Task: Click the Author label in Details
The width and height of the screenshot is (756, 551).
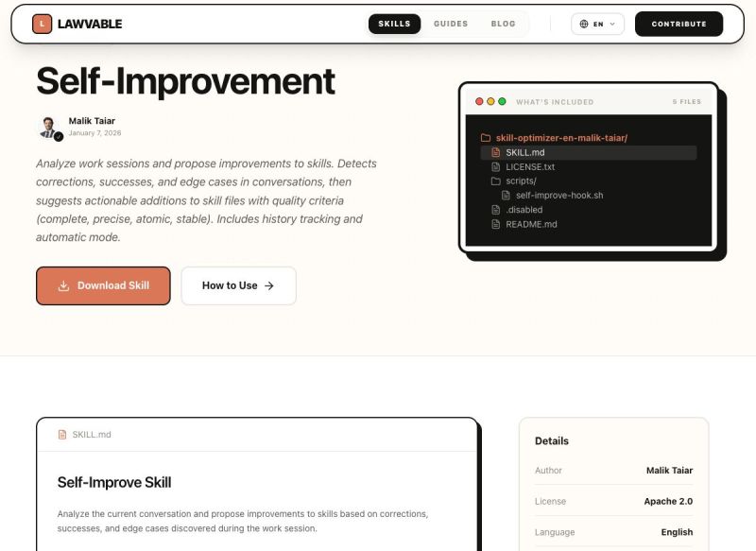Action: tap(548, 470)
